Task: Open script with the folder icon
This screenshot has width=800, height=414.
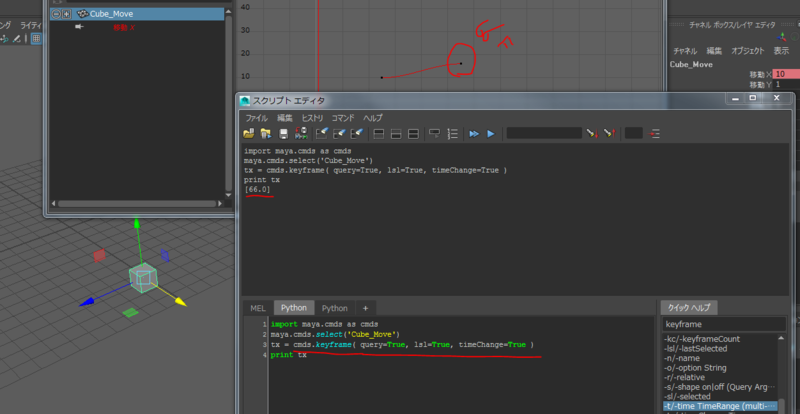Action: pyautogui.click(x=248, y=134)
